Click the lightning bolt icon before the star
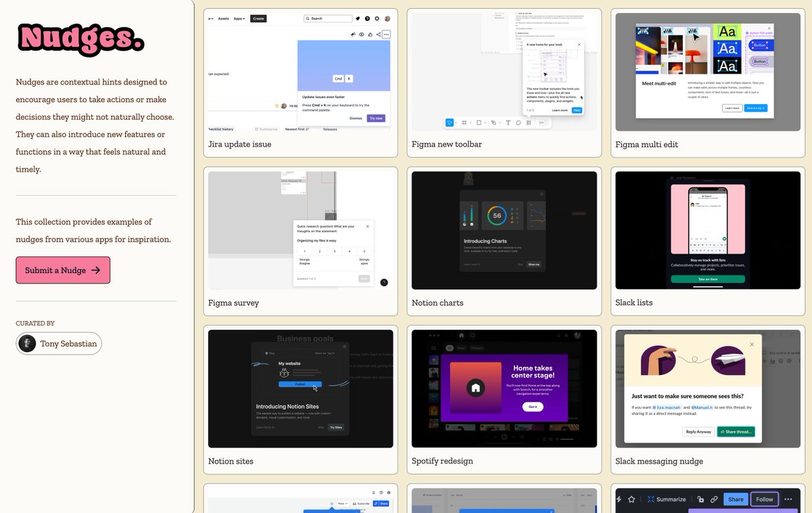The image size is (812, 513). (x=619, y=499)
